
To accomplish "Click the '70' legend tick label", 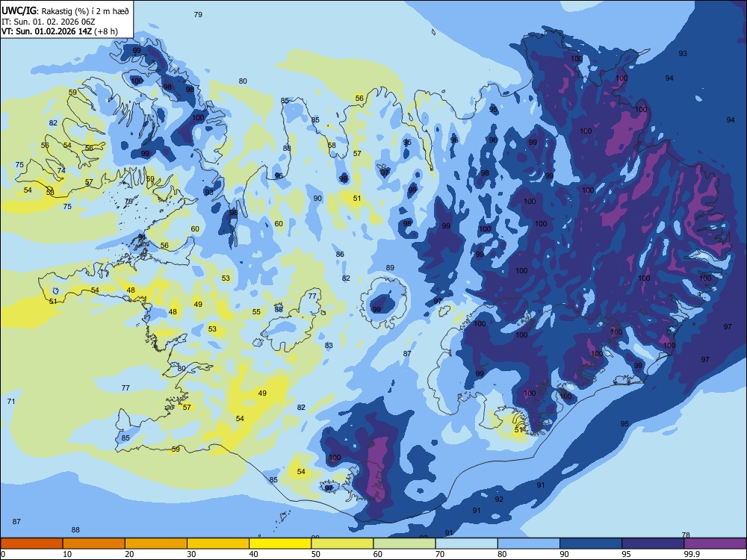I will 440,554.
